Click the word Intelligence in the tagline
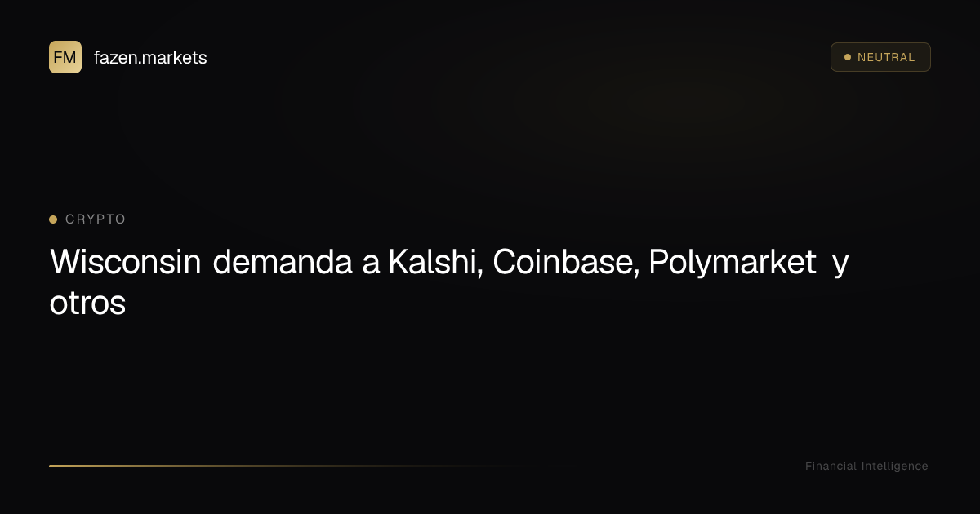Viewport: 980px width, 514px height. (895, 466)
